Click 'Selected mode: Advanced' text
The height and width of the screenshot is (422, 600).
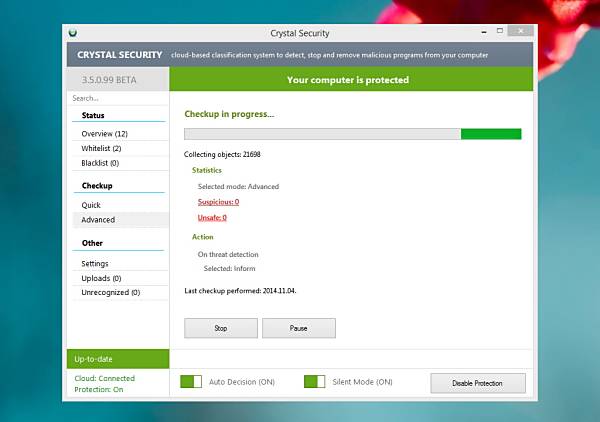[238, 187]
